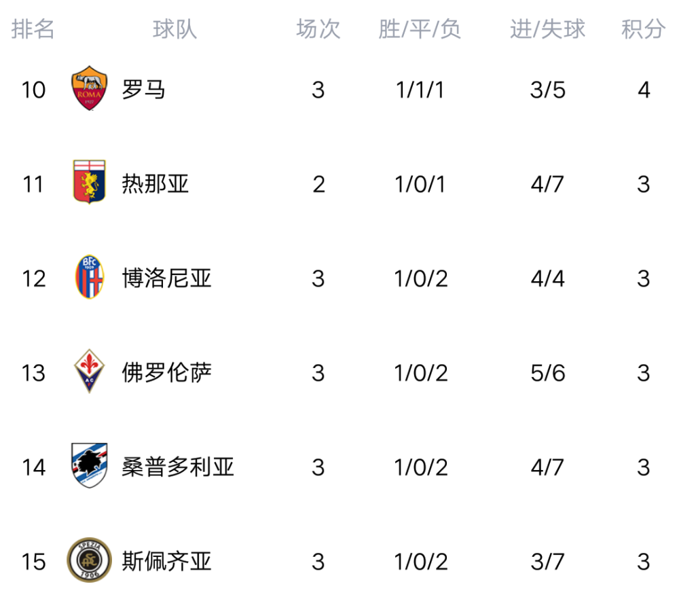Image resolution: width=679 pixels, height=616 pixels.
Task: Click the Bologna club crest
Action: click(90, 278)
